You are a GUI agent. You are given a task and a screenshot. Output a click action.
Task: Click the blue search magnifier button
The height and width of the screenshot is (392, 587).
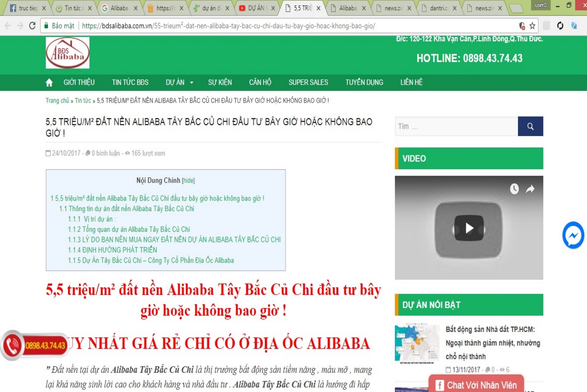[x=530, y=126]
